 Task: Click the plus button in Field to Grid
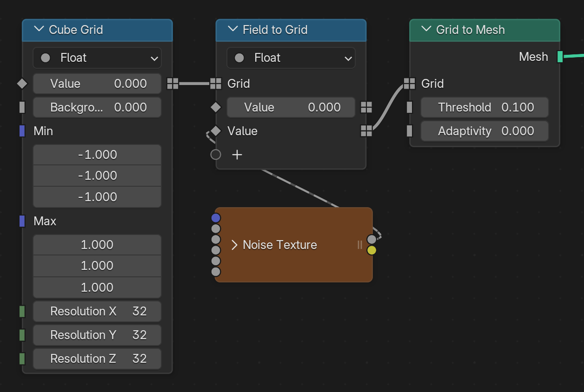point(237,155)
